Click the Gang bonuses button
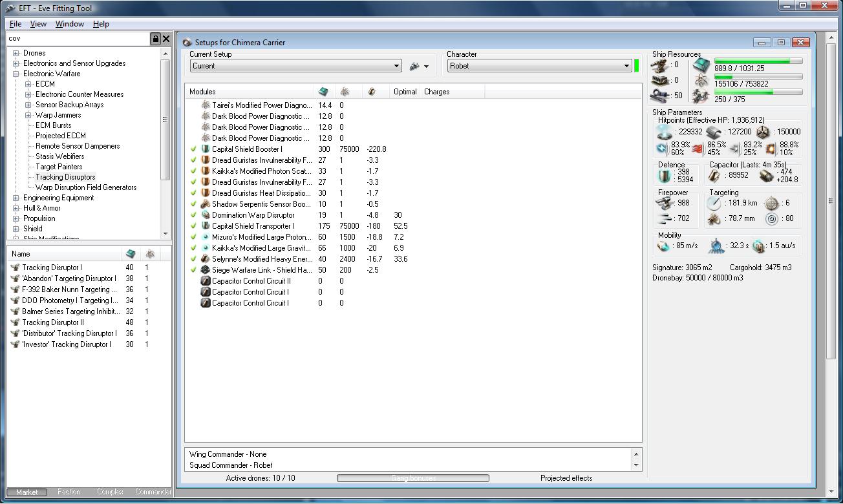 click(x=413, y=478)
